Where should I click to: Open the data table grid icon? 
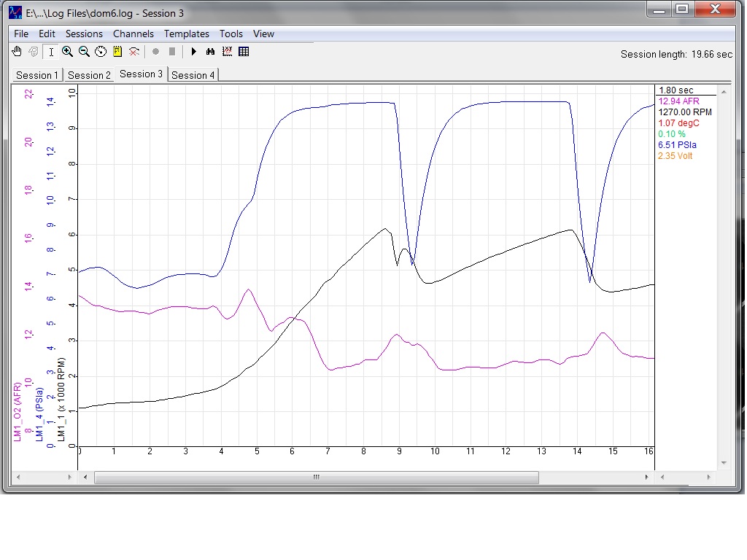click(244, 52)
